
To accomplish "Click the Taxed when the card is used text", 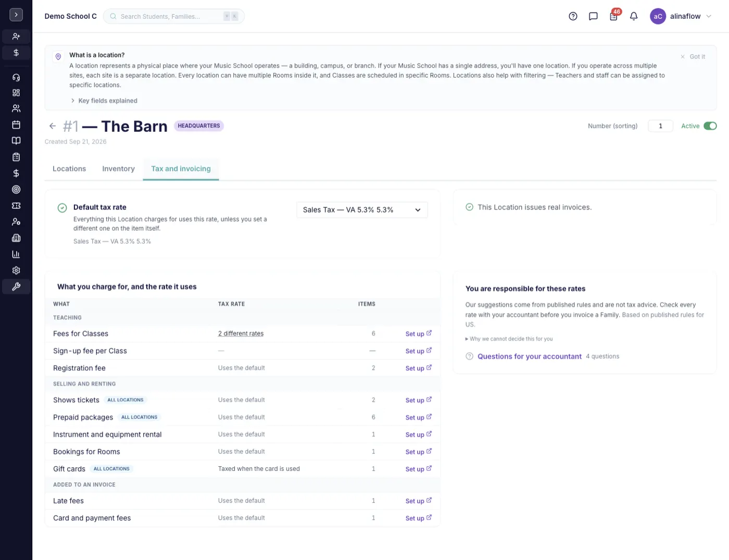I will [x=259, y=469].
